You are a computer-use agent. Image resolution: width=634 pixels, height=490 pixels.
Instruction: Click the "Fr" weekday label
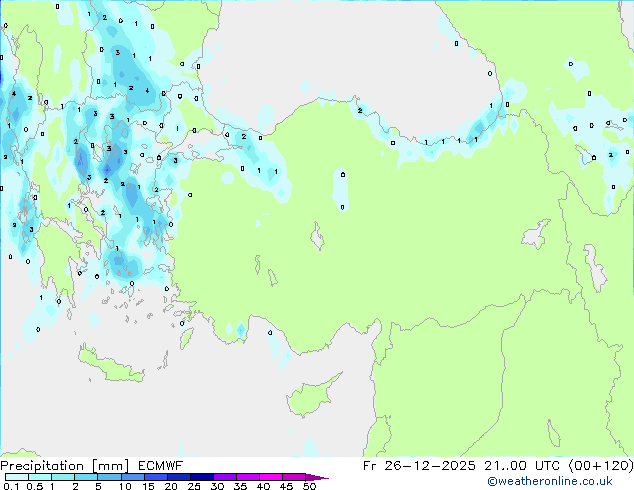[370, 466]
